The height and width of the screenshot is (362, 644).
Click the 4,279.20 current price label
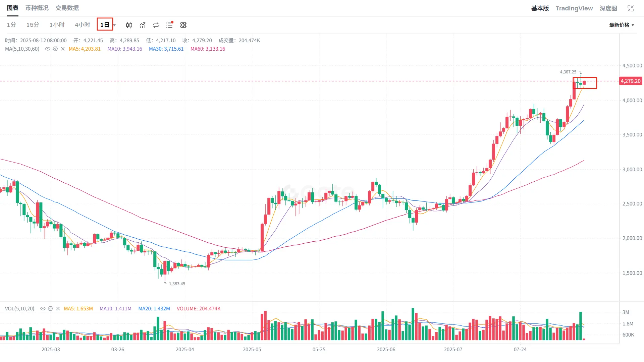[631, 81]
